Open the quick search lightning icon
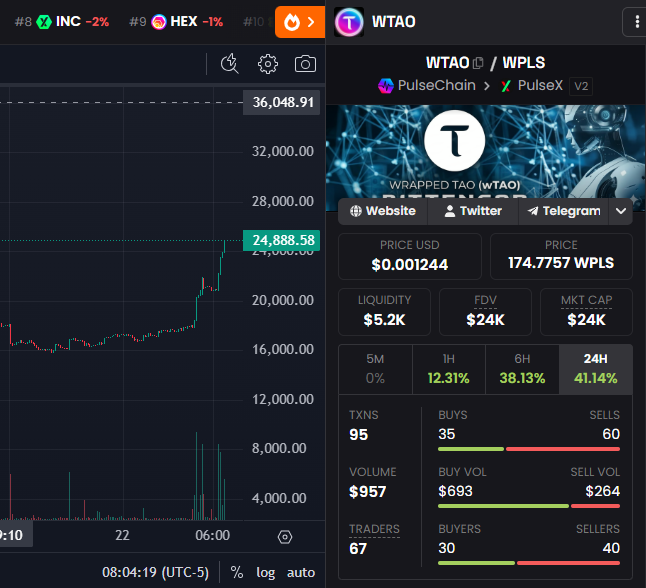The width and height of the screenshot is (646, 588). point(229,64)
